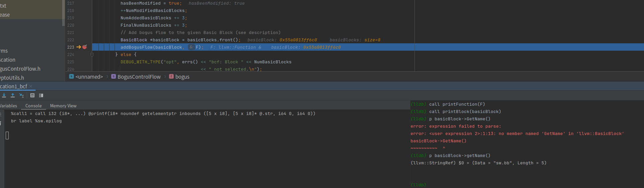The image size is (644, 188).
Task: Click the 'expression failed to parse' error line
Action: (456, 126)
